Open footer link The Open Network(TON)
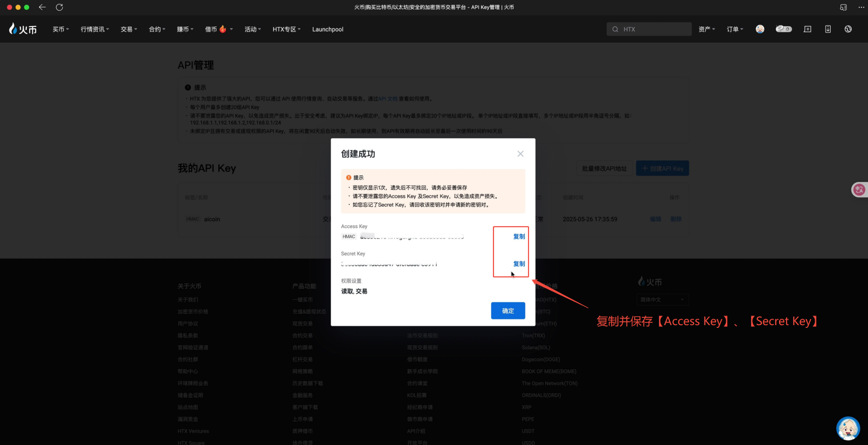 click(549, 383)
